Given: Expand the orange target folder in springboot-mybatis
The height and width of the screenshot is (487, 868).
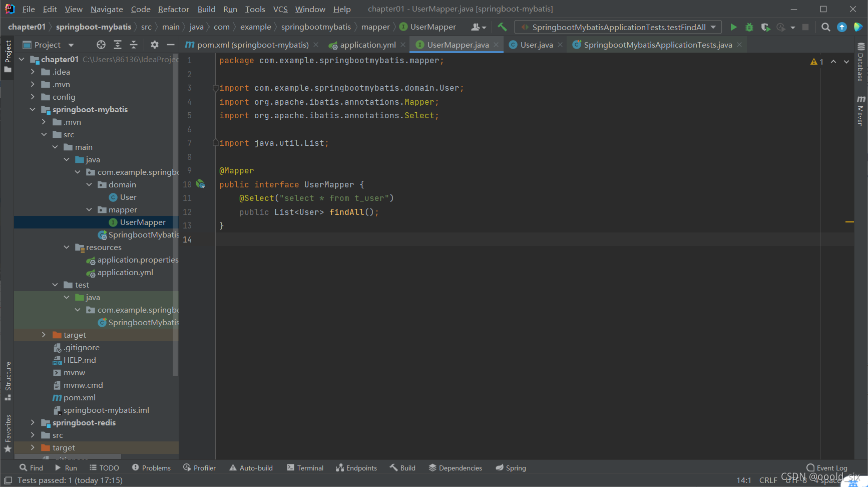Looking at the screenshot, I should pyautogui.click(x=44, y=335).
